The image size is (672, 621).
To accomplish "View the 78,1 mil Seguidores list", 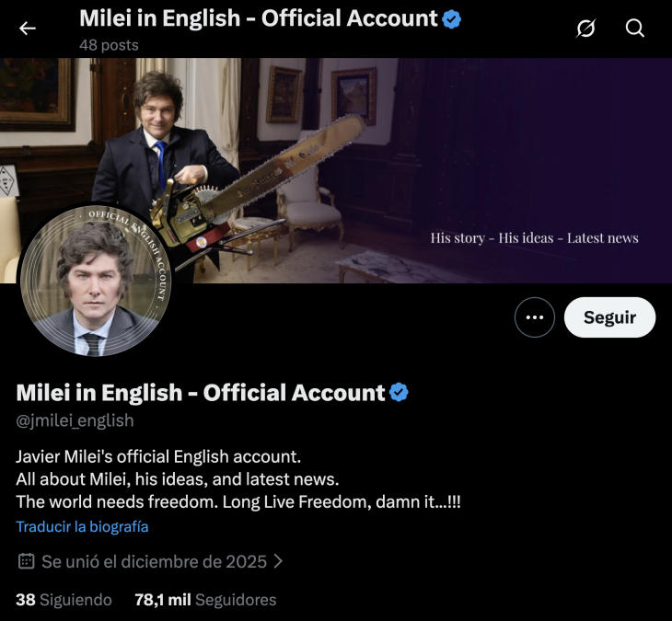I will [205, 600].
